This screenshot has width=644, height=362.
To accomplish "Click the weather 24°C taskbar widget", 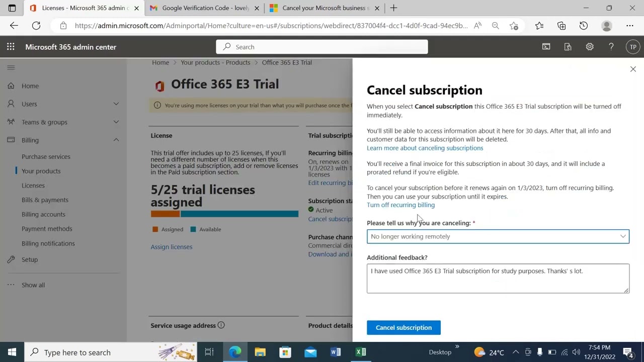I will [x=489, y=352].
